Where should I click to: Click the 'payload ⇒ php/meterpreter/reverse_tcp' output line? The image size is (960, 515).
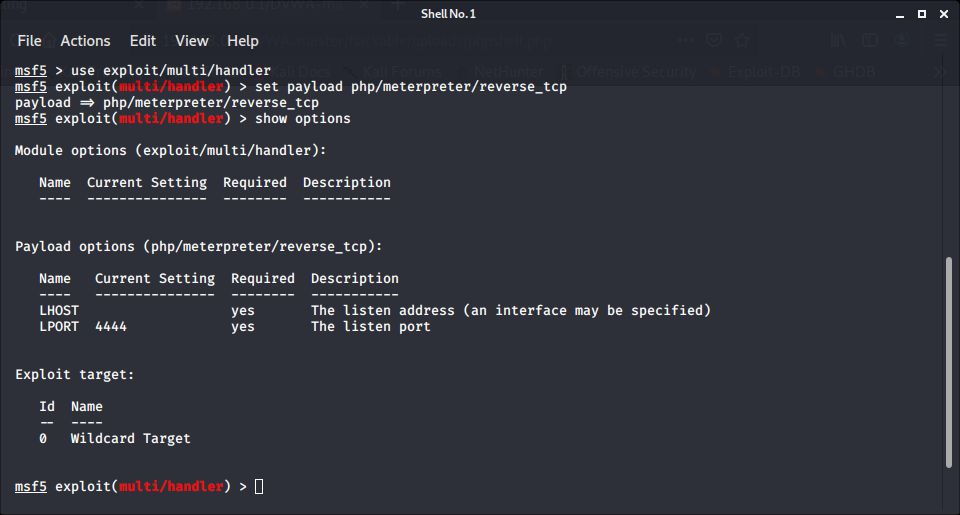pos(167,102)
